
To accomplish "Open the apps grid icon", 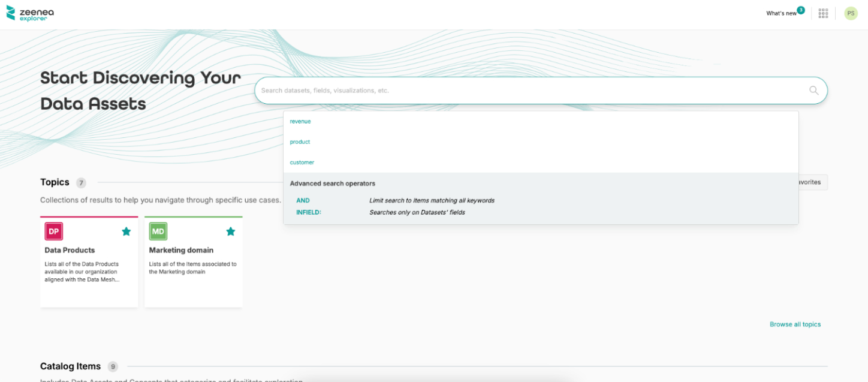I will (823, 13).
